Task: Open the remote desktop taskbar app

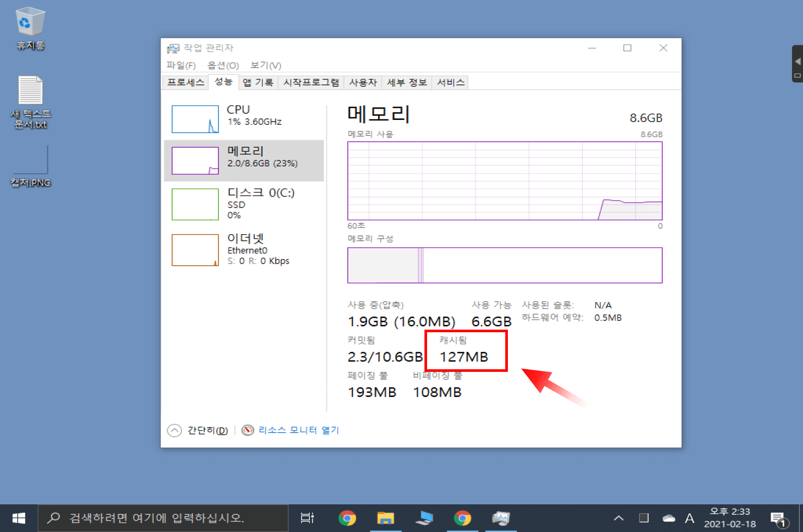Action: pos(424,518)
